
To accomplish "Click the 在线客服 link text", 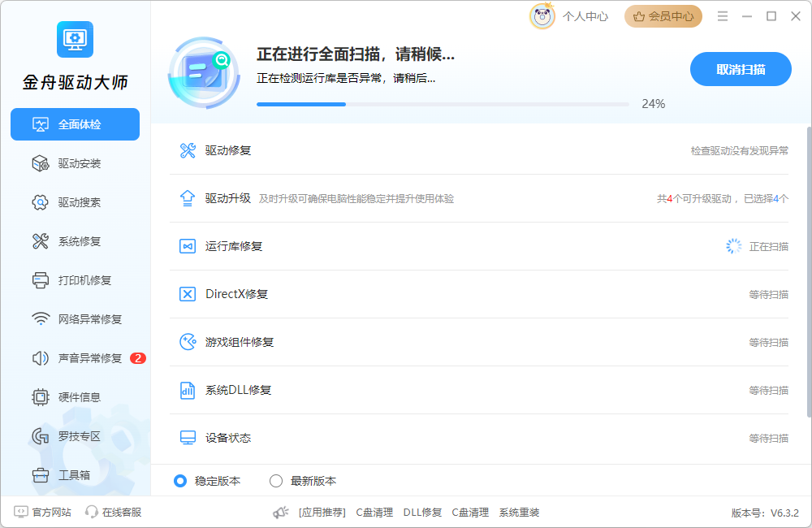I will (x=122, y=512).
